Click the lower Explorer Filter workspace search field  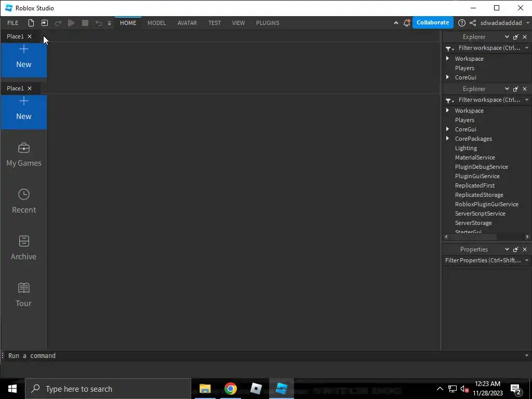coord(489,100)
